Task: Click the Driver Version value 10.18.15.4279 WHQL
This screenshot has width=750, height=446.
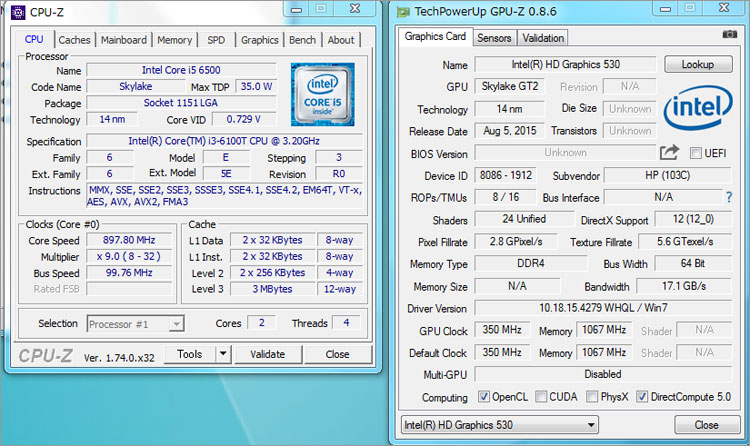Action: (x=603, y=308)
